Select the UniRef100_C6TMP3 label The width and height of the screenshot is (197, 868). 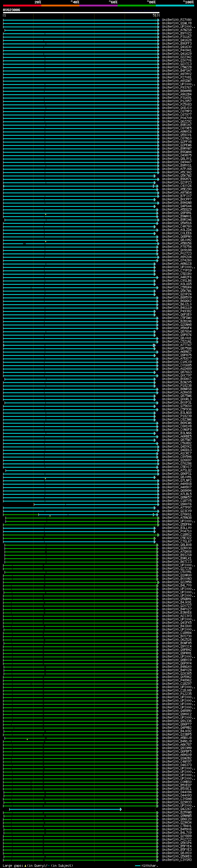[176, 111]
